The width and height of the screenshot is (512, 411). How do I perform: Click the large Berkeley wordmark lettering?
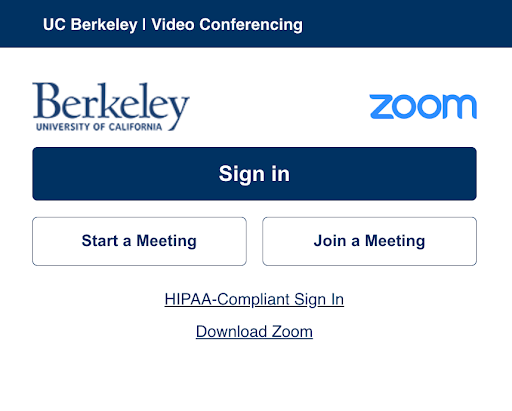(111, 102)
